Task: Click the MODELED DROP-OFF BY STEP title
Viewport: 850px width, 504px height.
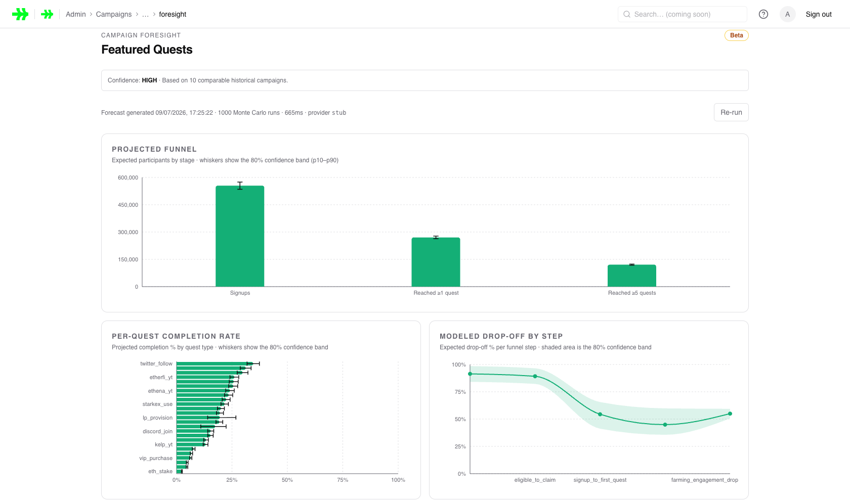Action: (x=501, y=336)
